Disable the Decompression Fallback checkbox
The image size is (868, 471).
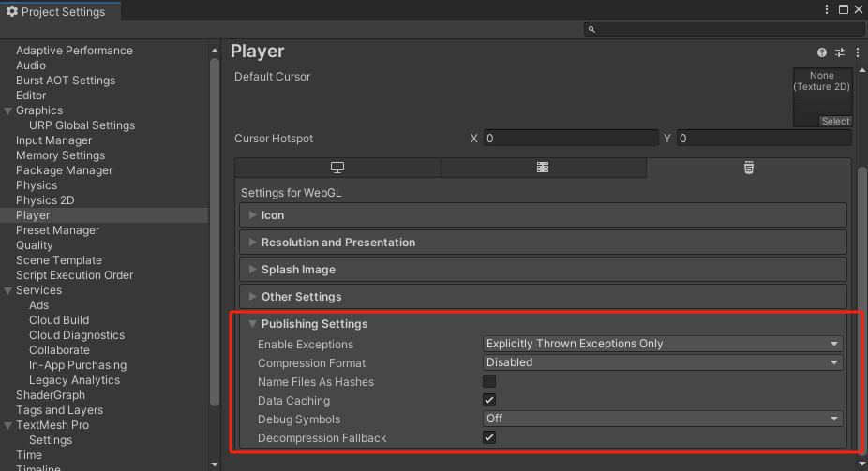489,438
